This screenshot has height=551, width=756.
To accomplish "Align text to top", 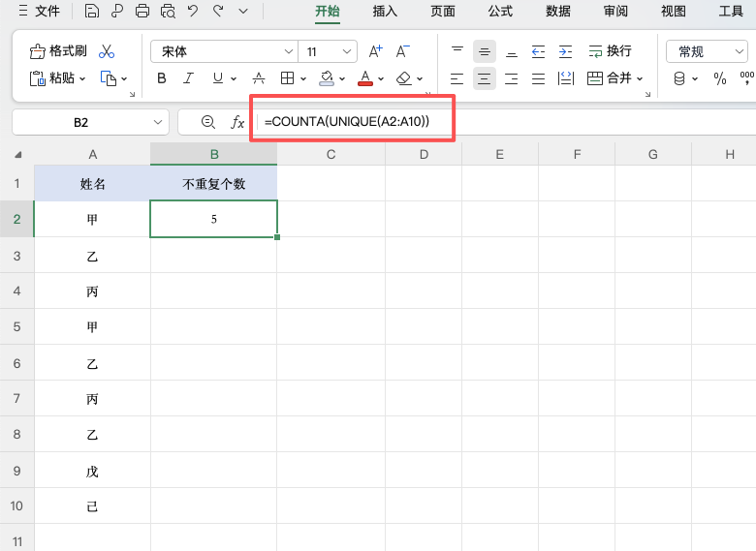I will pyautogui.click(x=457, y=51).
